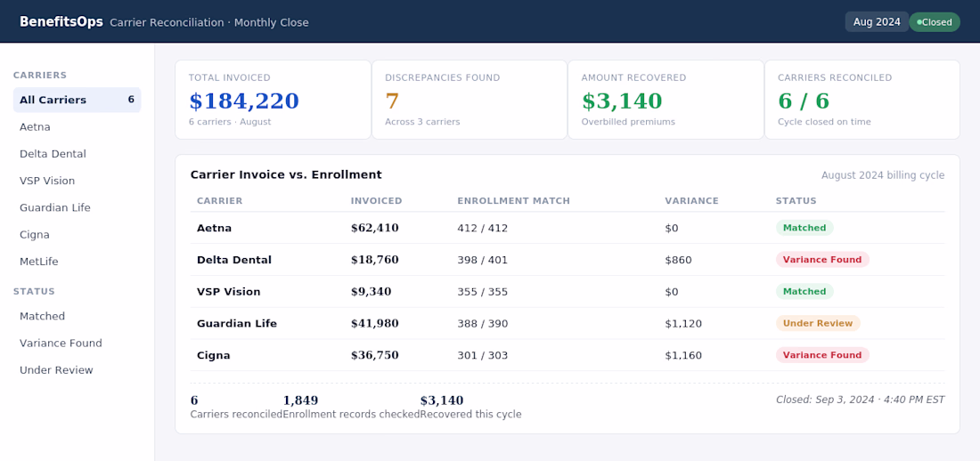
Task: Click the August 2024 billing cycle label
Action: point(883,175)
